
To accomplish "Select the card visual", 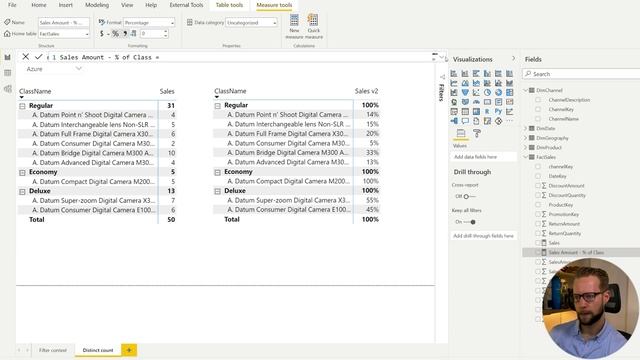I will pos(487,102).
